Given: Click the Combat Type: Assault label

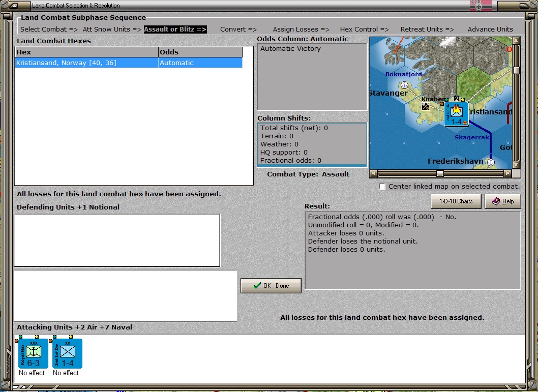Looking at the screenshot, I should pos(308,174).
